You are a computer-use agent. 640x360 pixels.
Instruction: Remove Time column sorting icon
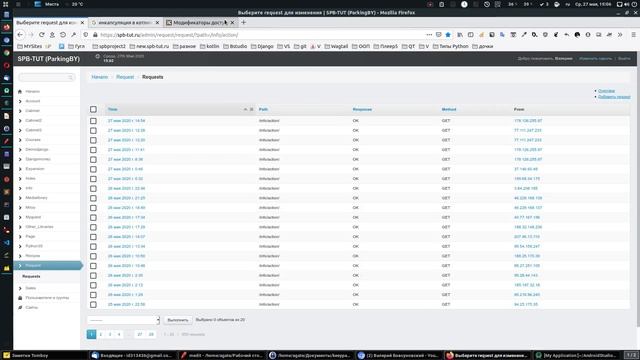coord(251,109)
